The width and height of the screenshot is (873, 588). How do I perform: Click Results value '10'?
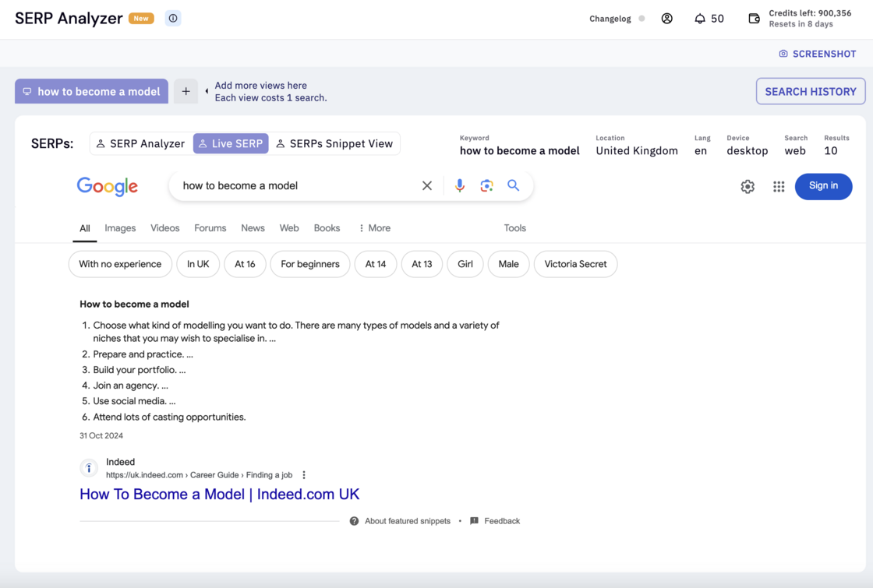pyautogui.click(x=831, y=151)
